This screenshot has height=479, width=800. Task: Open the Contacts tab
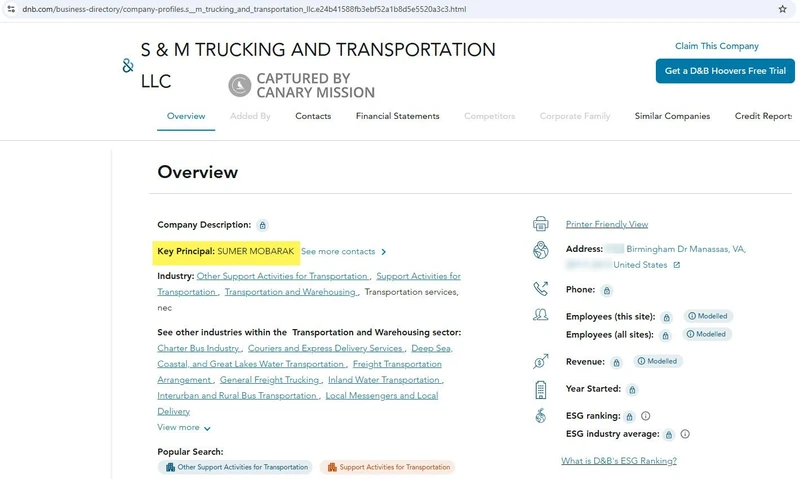pyautogui.click(x=313, y=116)
